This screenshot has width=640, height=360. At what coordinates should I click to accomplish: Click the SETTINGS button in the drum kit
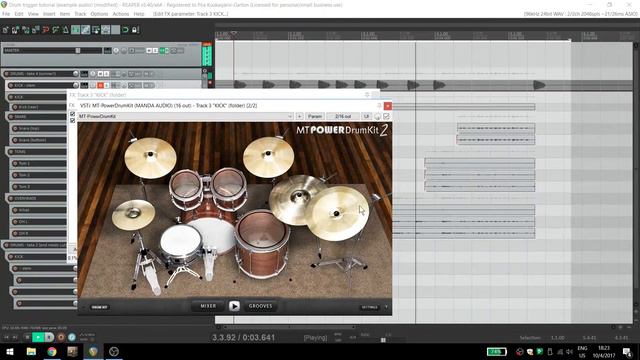370,307
